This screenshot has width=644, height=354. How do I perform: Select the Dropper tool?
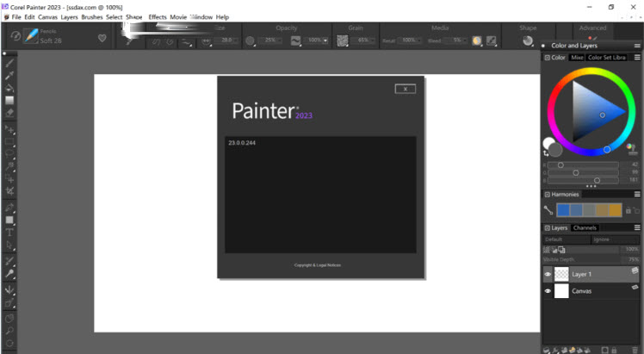10,75
